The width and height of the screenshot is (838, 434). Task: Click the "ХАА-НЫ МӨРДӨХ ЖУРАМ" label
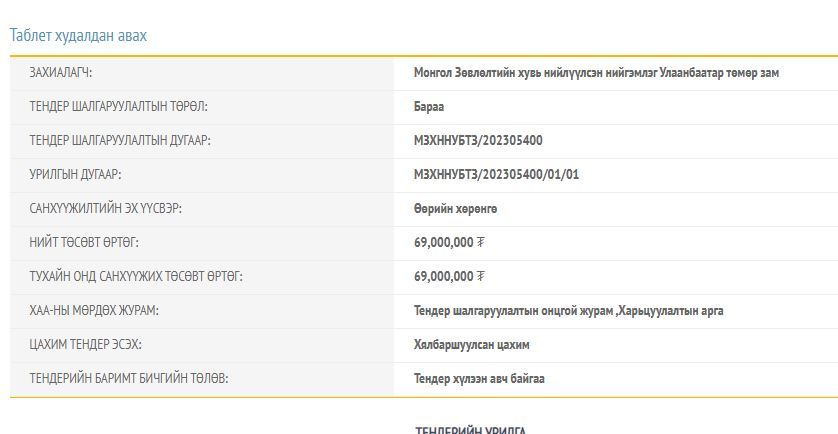click(94, 311)
